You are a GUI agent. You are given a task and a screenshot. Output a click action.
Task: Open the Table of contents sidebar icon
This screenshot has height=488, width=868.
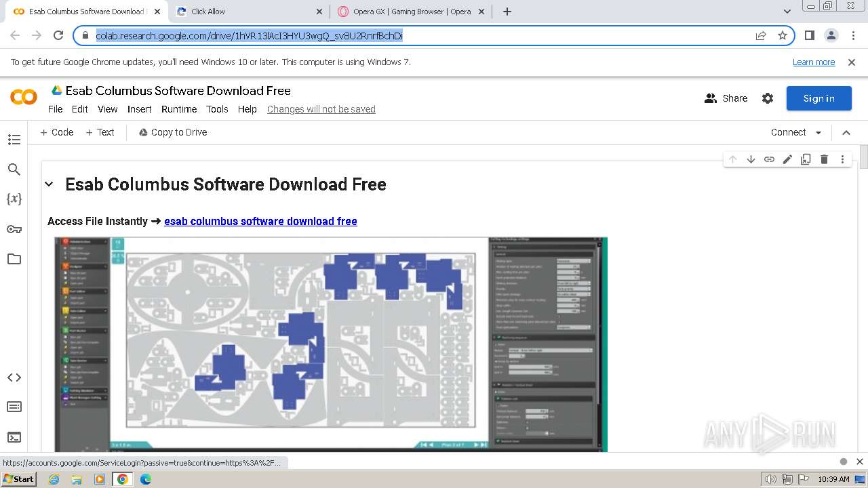coord(14,140)
